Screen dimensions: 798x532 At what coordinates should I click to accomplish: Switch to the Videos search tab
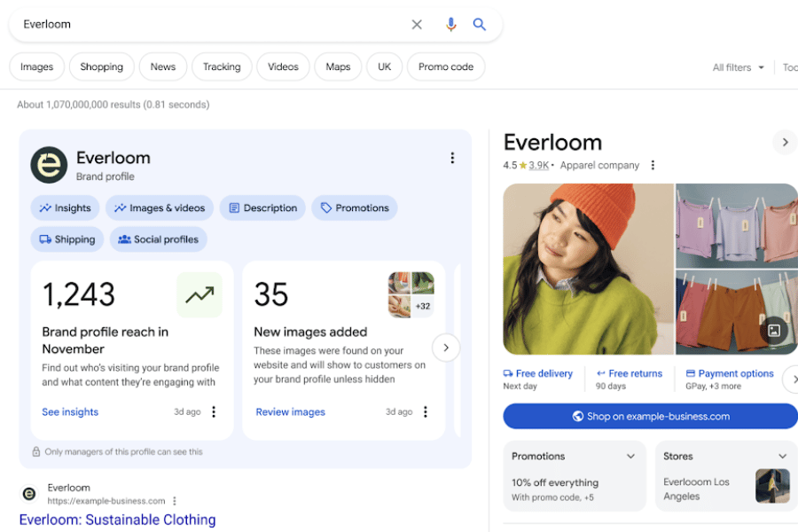pos(283,66)
